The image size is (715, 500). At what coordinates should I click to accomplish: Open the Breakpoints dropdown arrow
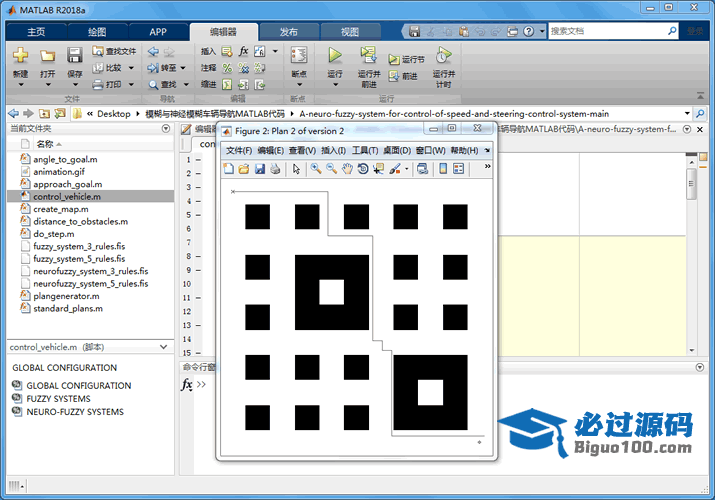[x=299, y=85]
